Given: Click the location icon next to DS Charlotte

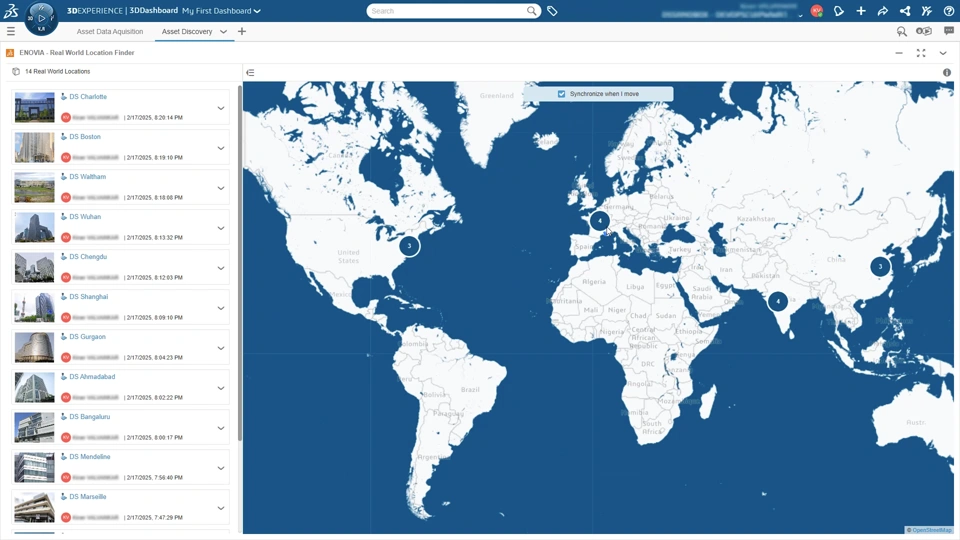Looking at the screenshot, I should 64,96.
